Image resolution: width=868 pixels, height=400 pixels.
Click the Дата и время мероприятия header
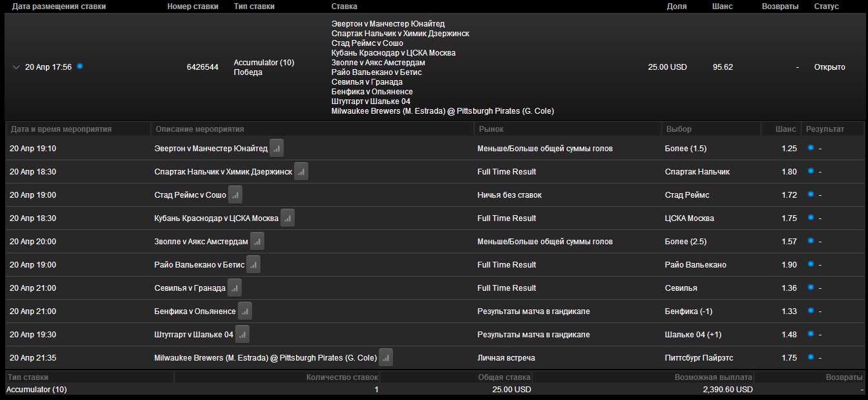(61, 129)
